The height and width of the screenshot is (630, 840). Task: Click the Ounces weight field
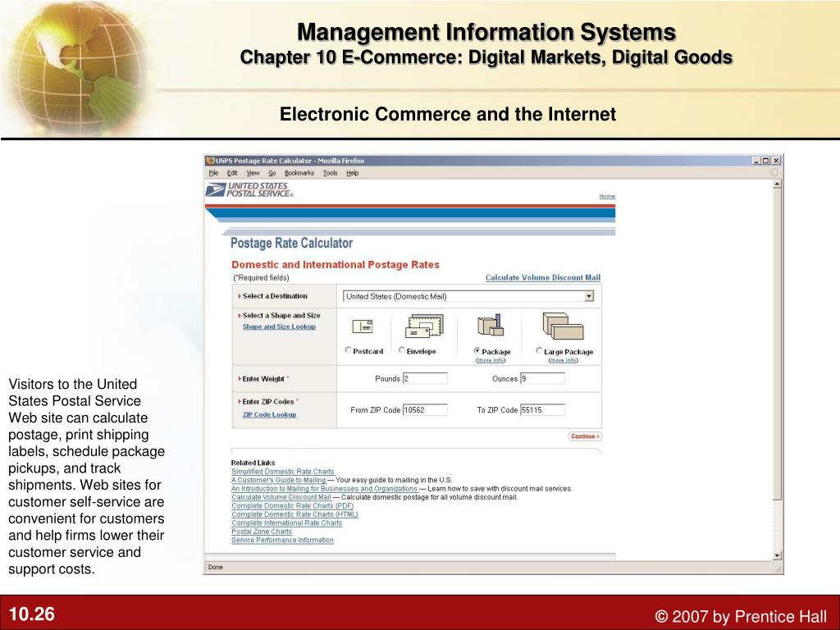[x=543, y=379]
